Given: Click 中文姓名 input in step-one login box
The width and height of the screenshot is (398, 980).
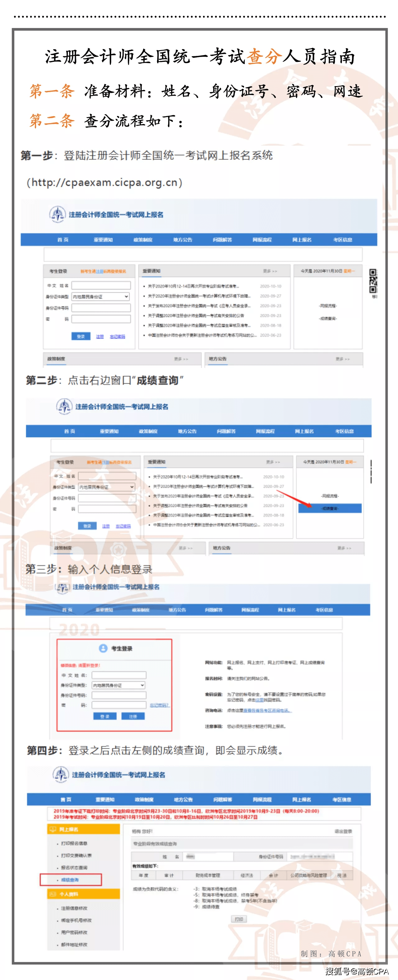Looking at the screenshot, I should [x=101, y=285].
